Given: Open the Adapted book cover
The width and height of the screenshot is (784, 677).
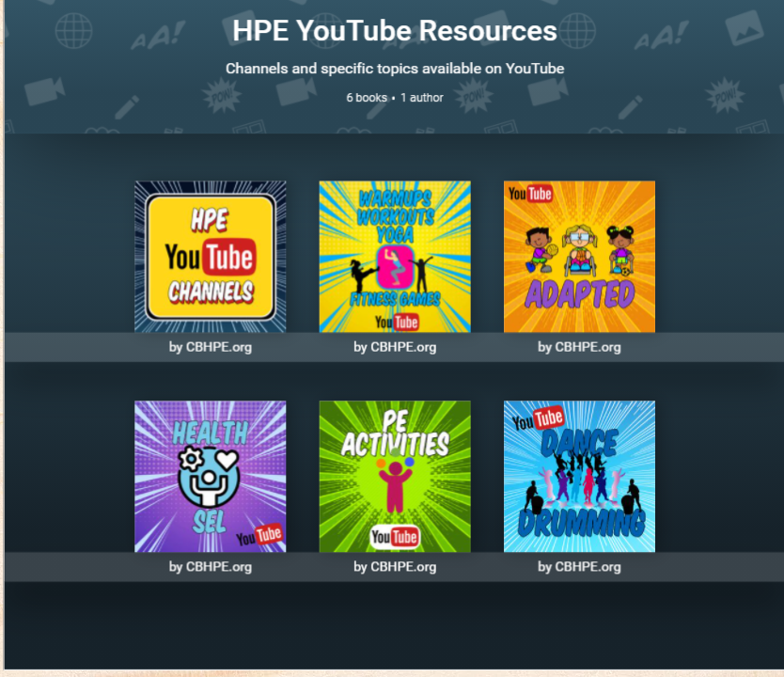Looking at the screenshot, I should (x=579, y=257).
